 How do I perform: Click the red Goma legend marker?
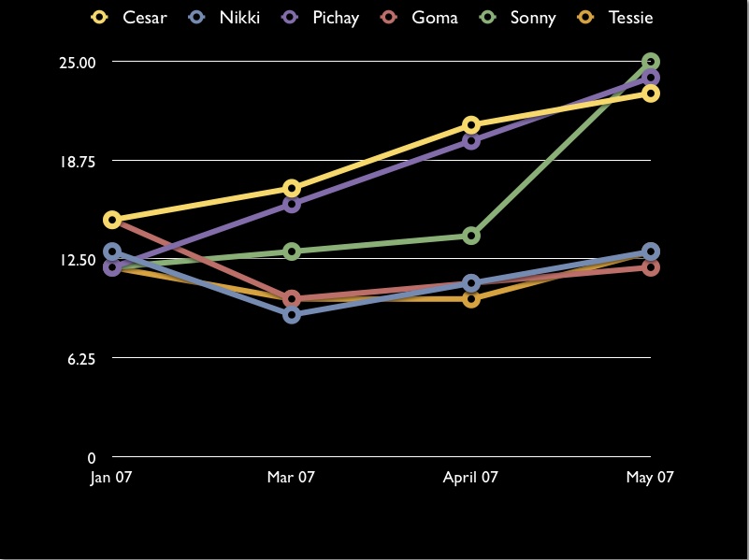coord(390,18)
